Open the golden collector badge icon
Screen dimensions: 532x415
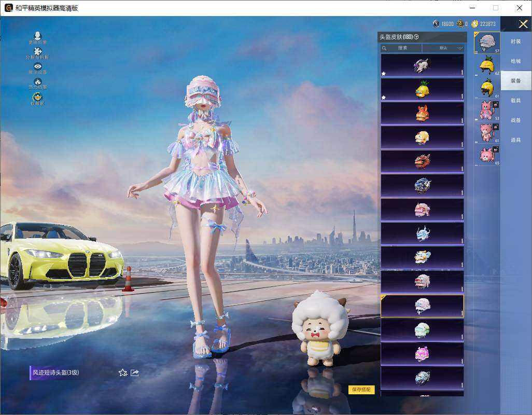coord(38,99)
